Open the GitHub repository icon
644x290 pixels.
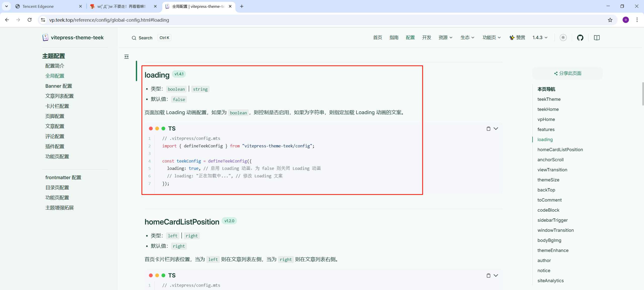(x=580, y=38)
